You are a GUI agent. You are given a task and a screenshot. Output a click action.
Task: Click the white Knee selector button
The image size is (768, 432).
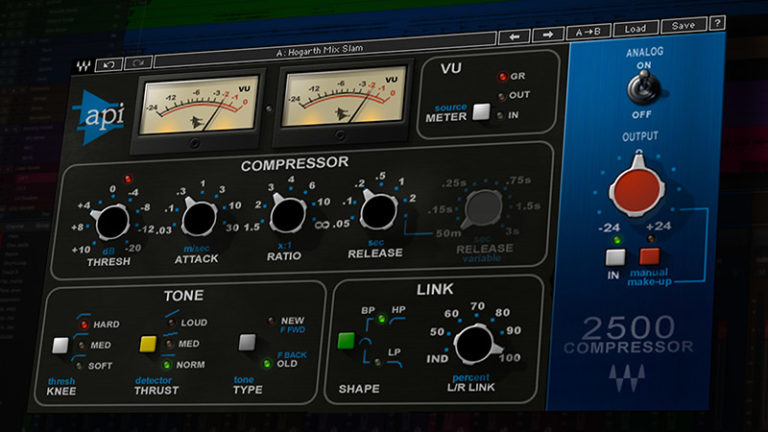point(62,345)
